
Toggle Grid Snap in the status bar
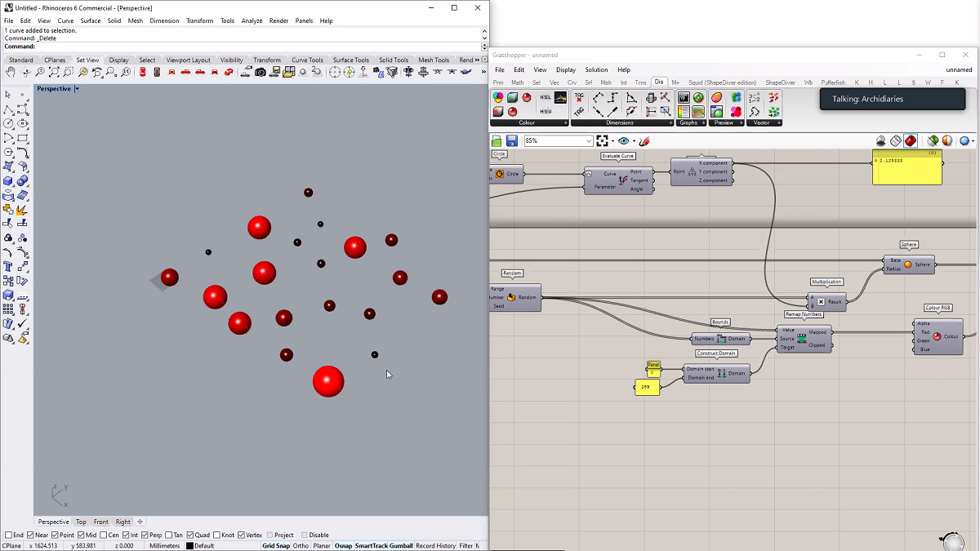277,545
